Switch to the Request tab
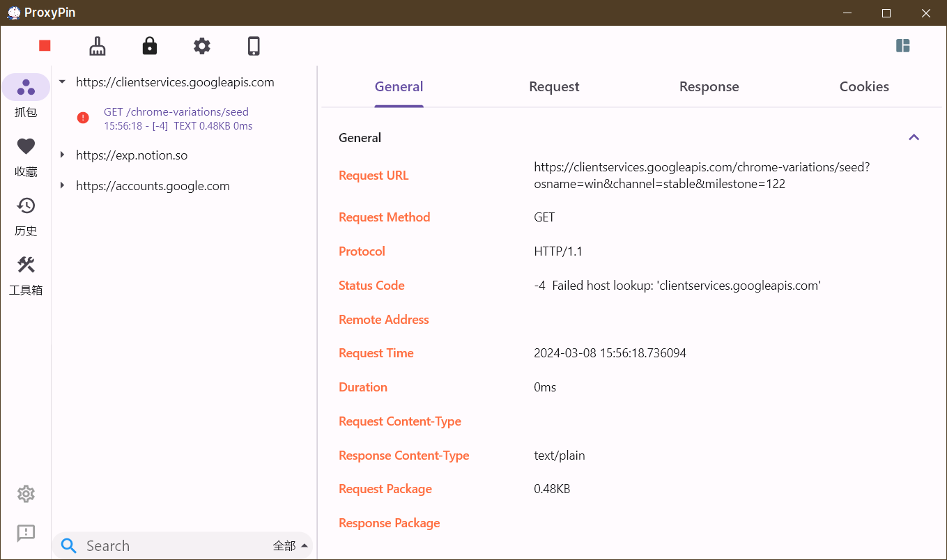This screenshot has width=947, height=560. click(x=554, y=87)
